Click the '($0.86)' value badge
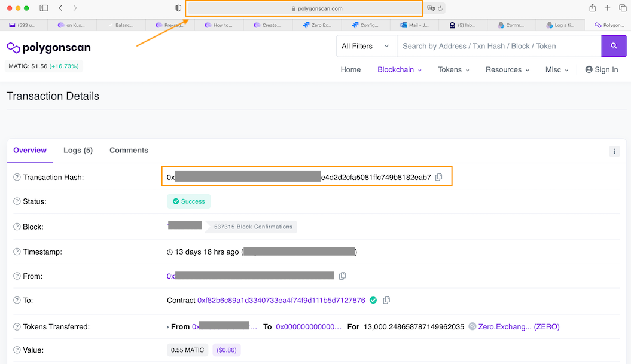 (x=227, y=350)
